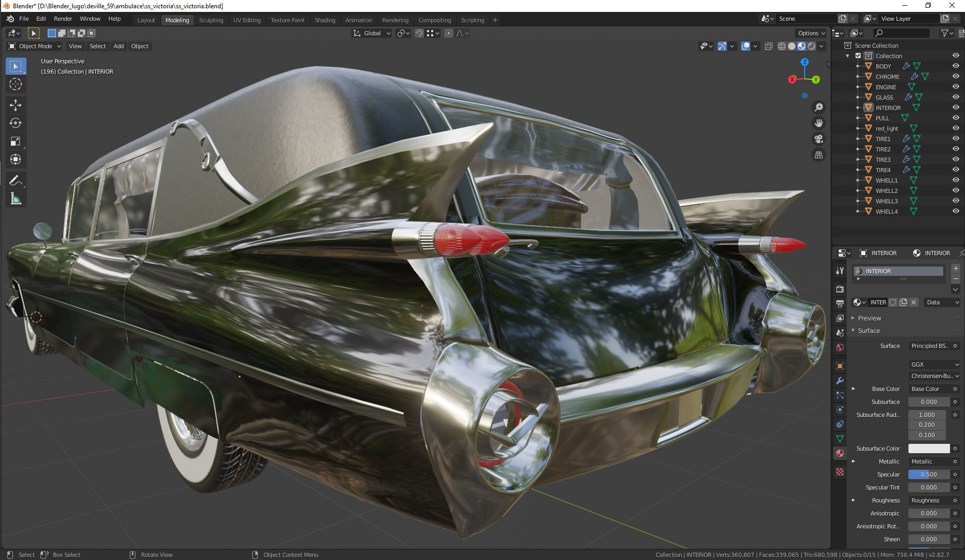Click the BODY modifier wrench icon in outliner

click(x=906, y=66)
